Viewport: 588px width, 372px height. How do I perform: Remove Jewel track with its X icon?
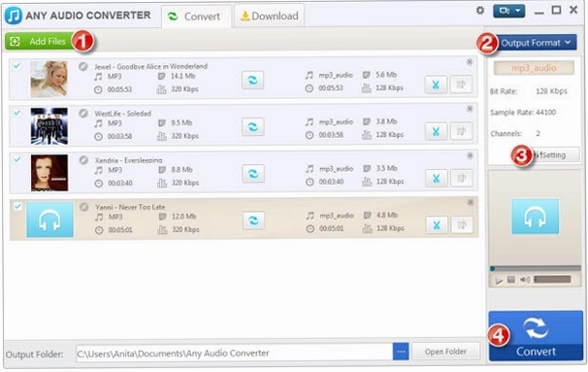coord(470,62)
